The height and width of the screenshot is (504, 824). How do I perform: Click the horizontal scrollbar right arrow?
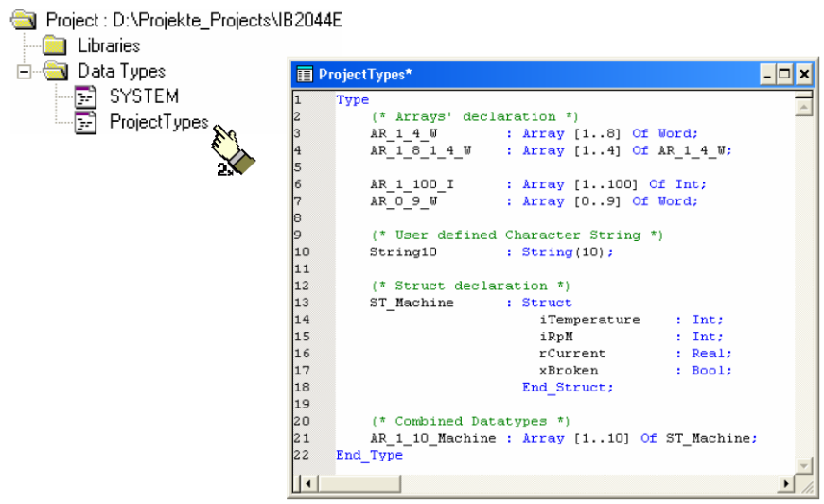click(785, 483)
